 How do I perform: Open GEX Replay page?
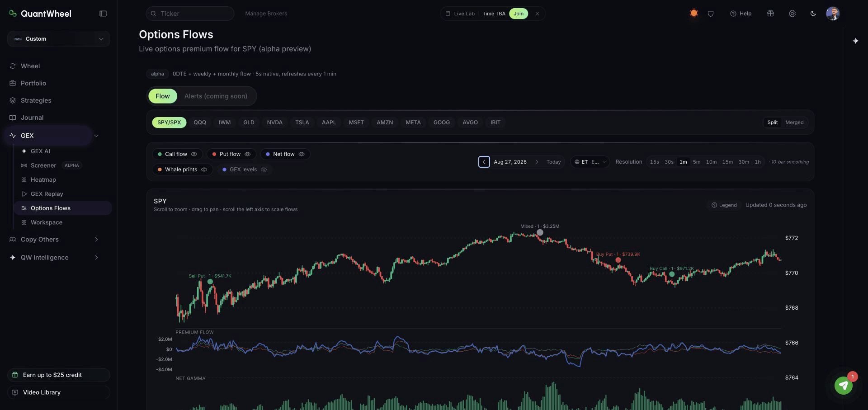click(x=47, y=194)
